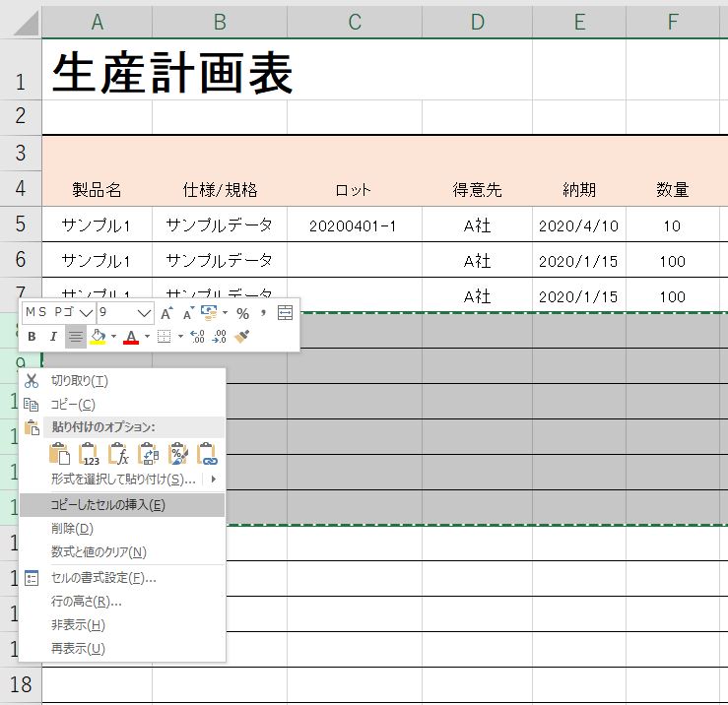The height and width of the screenshot is (705, 728).
Task: Open fill color dropdown arrow
Action: pos(113,336)
